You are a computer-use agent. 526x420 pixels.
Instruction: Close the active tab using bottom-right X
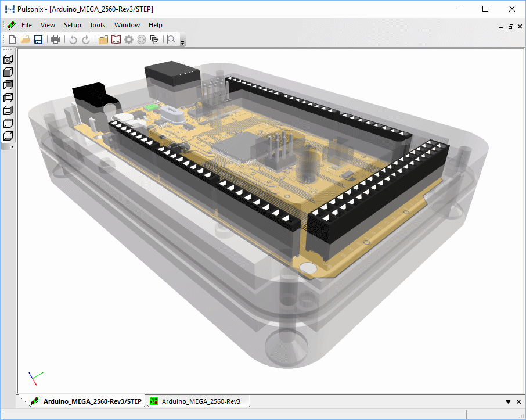[x=518, y=401]
